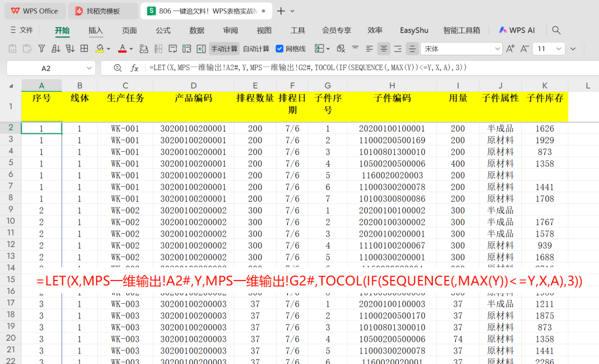Open the 效率 tab
The width and height of the screenshot is (599, 364).
pyautogui.click(x=375, y=30)
